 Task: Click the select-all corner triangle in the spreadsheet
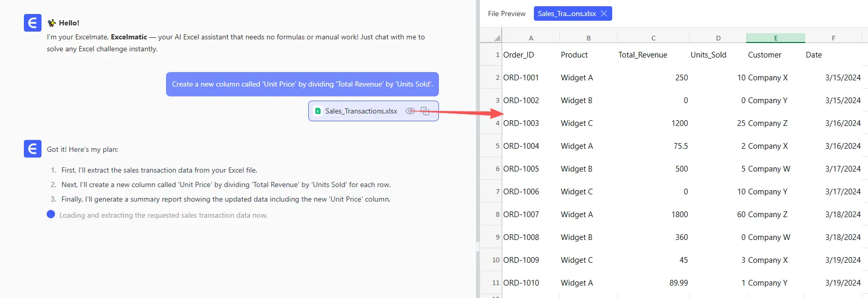(497, 38)
